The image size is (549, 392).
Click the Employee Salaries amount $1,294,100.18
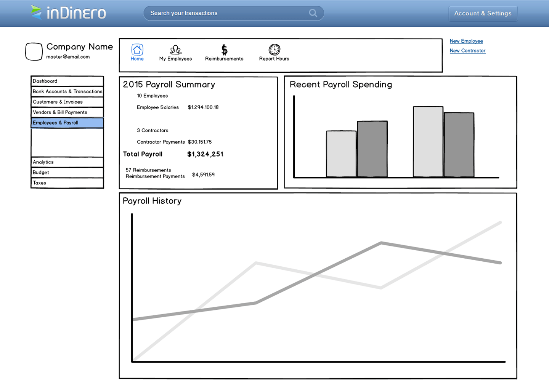click(203, 107)
